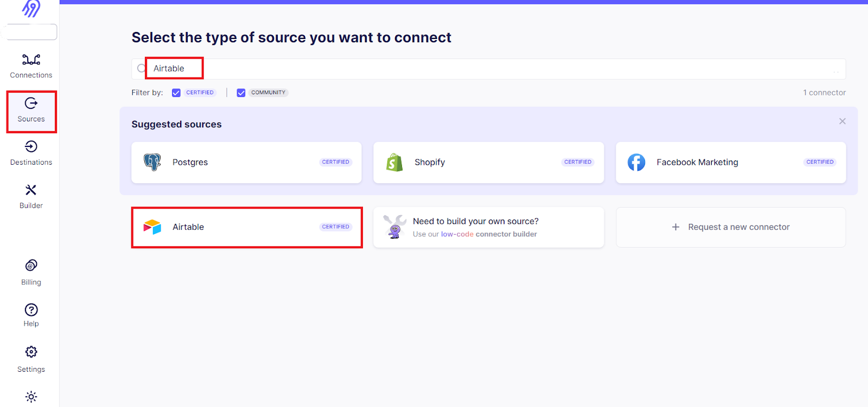Open the low-code connector builder link
Image resolution: width=868 pixels, height=407 pixels.
(489, 234)
